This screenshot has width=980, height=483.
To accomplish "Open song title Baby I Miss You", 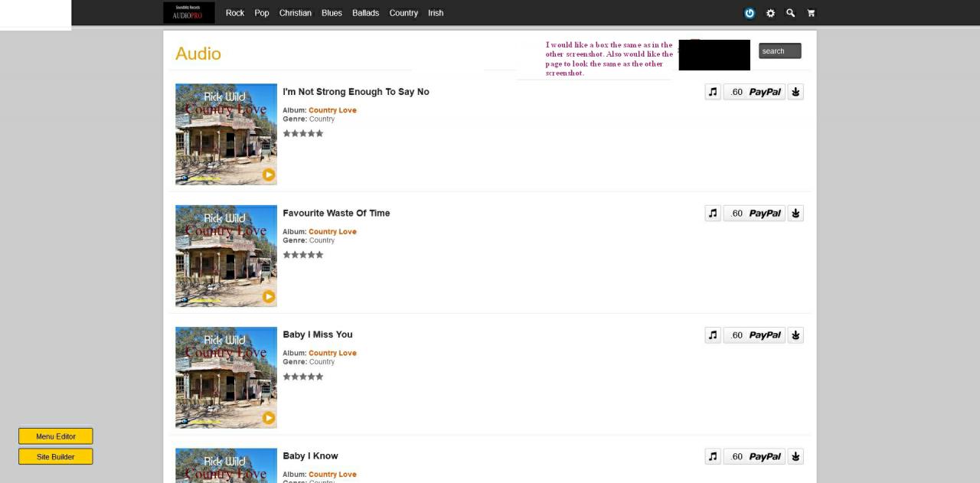I will 318,335.
